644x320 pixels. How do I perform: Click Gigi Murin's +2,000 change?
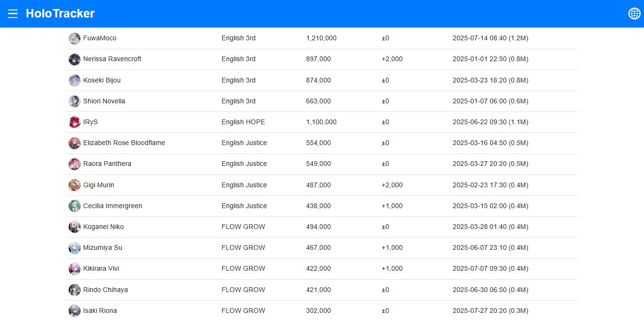392,185
